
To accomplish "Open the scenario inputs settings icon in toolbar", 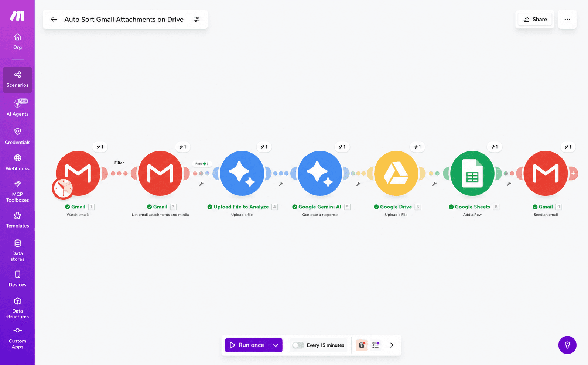I will (375, 345).
